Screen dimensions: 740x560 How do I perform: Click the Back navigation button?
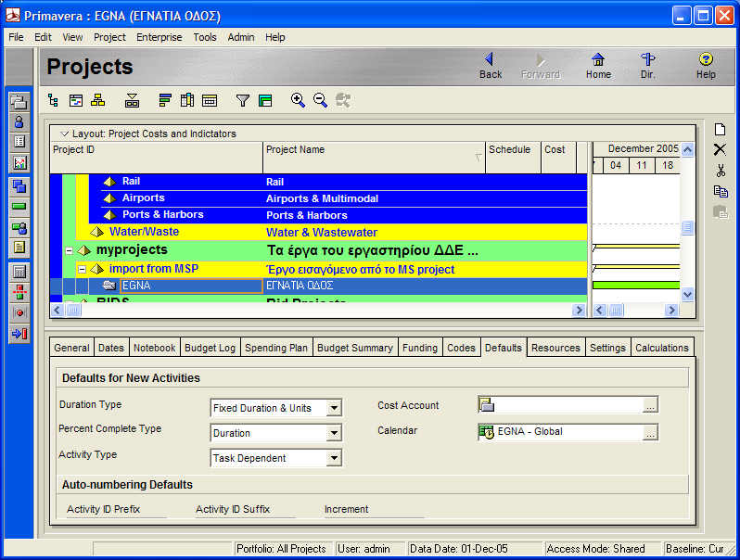pos(491,66)
